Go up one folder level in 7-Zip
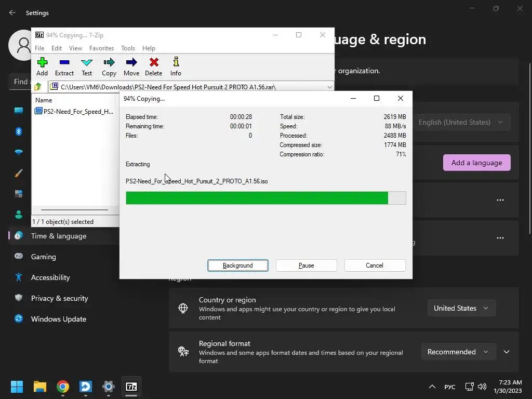The image size is (532, 399). pos(37,87)
